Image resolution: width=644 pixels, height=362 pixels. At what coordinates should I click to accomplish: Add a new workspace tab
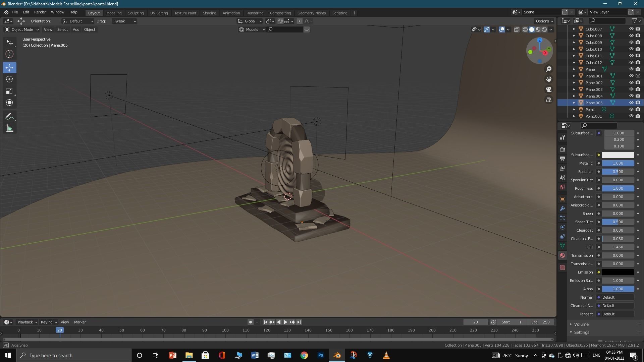pyautogui.click(x=354, y=13)
